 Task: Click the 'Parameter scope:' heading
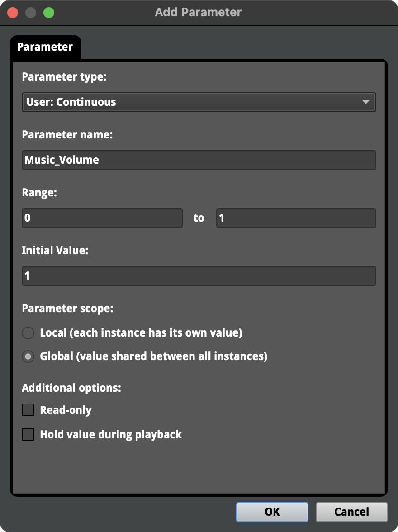67,309
